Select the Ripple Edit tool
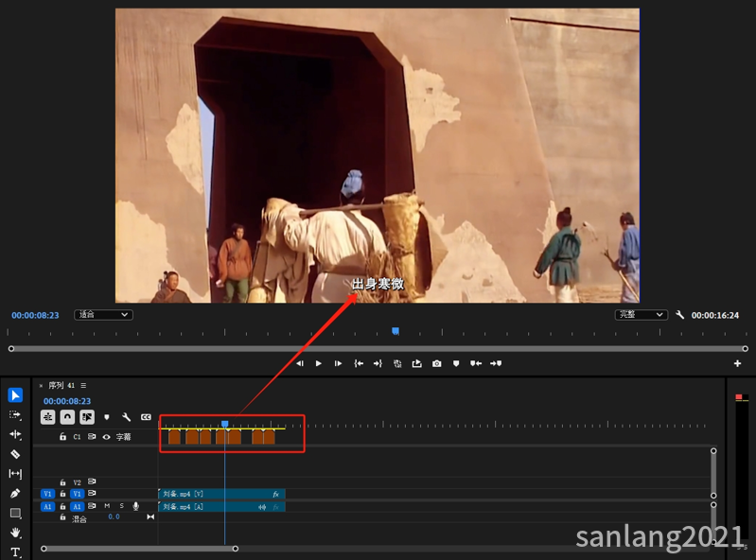The width and height of the screenshot is (756, 560). pos(15,434)
